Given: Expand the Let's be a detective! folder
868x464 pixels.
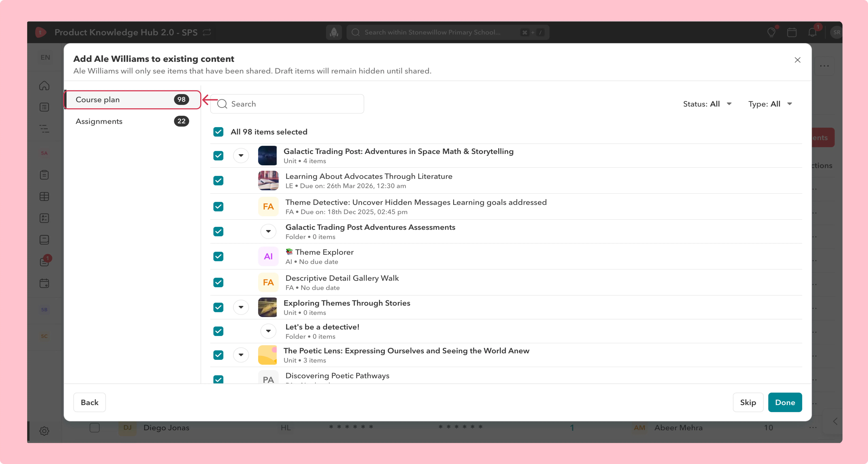Looking at the screenshot, I should tap(268, 331).
